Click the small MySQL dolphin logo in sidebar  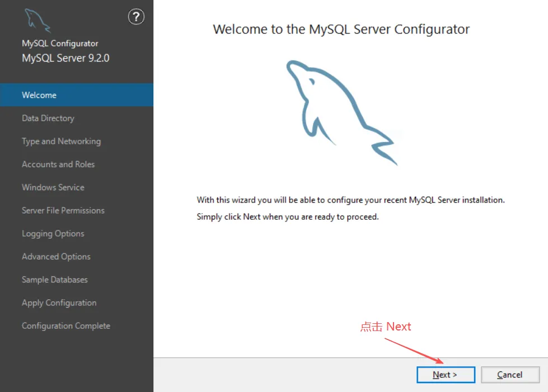pos(38,20)
